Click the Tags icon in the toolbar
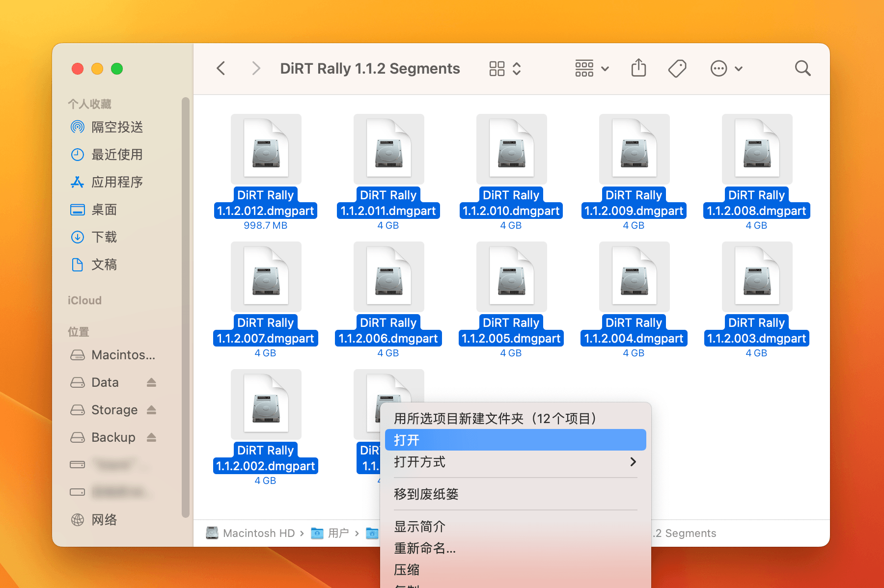The width and height of the screenshot is (884, 588). point(677,68)
